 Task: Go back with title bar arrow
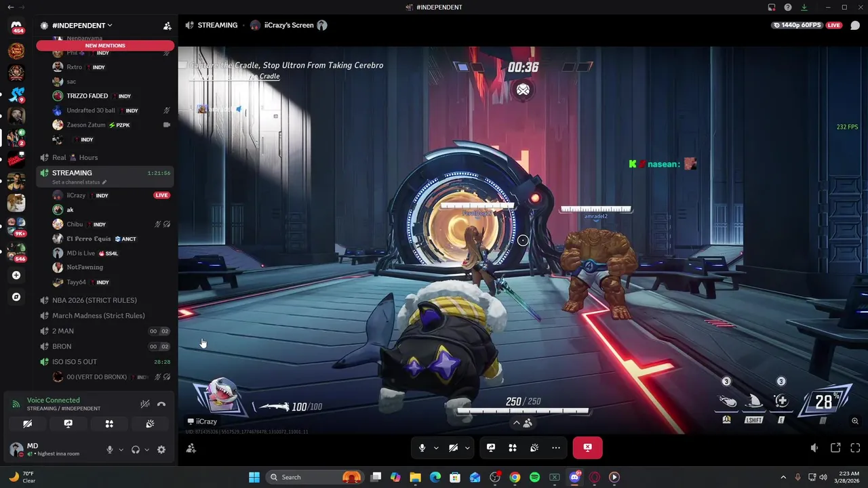point(10,7)
